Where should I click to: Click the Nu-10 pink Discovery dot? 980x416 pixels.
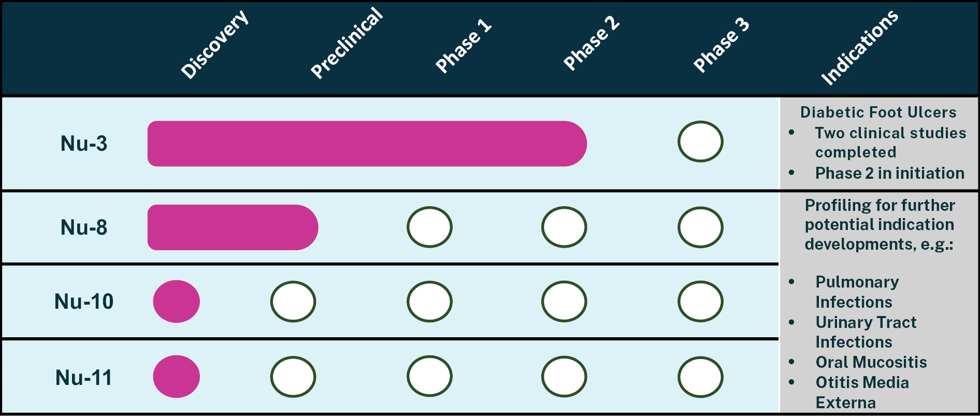[176, 302]
